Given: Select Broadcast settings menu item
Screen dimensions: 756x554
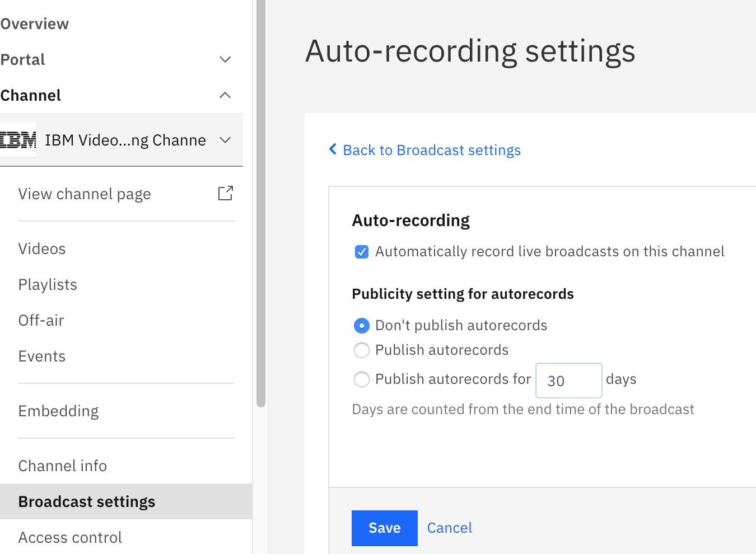Looking at the screenshot, I should [x=126, y=501].
